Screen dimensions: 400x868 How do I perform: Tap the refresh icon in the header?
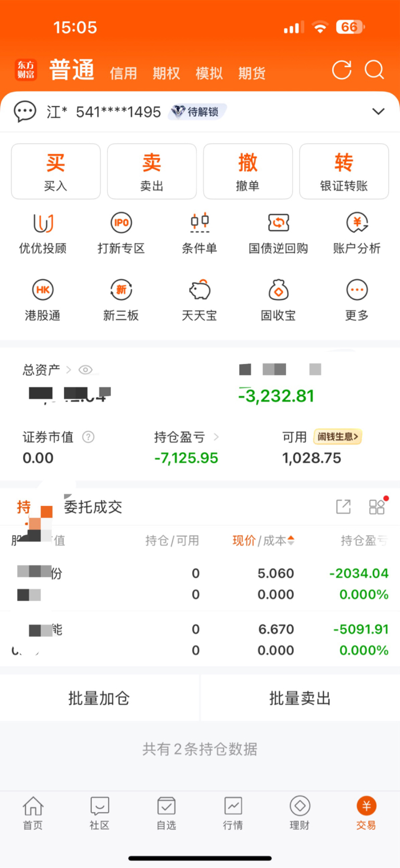click(342, 70)
